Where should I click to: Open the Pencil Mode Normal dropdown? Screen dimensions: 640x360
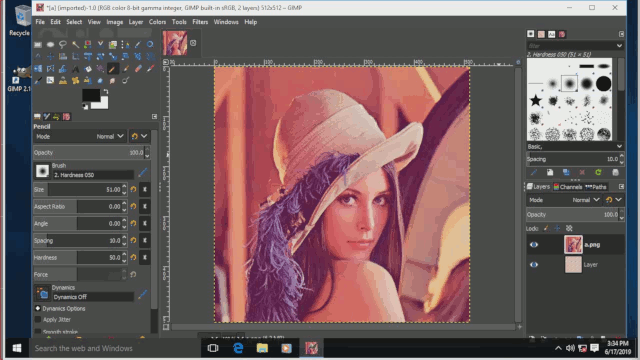click(x=80, y=136)
